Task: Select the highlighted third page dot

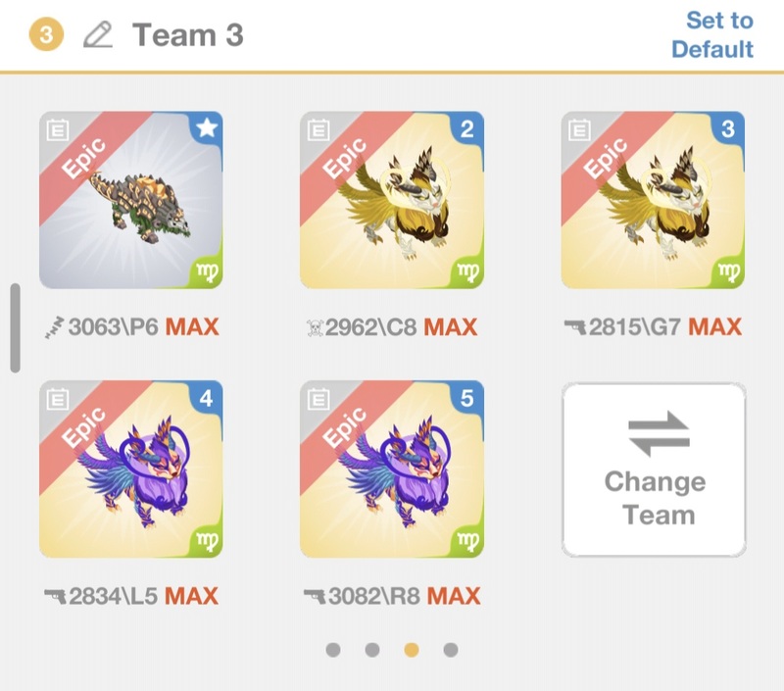Action: click(412, 650)
